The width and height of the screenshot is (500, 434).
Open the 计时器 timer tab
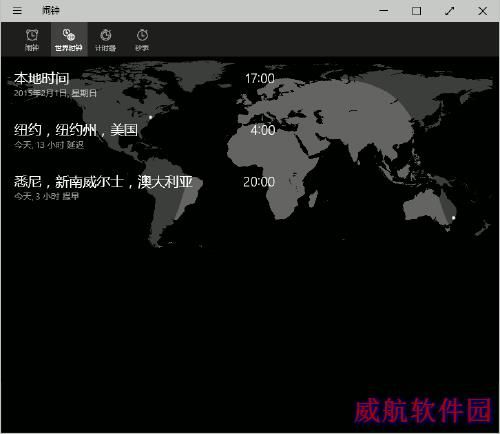coord(106,40)
